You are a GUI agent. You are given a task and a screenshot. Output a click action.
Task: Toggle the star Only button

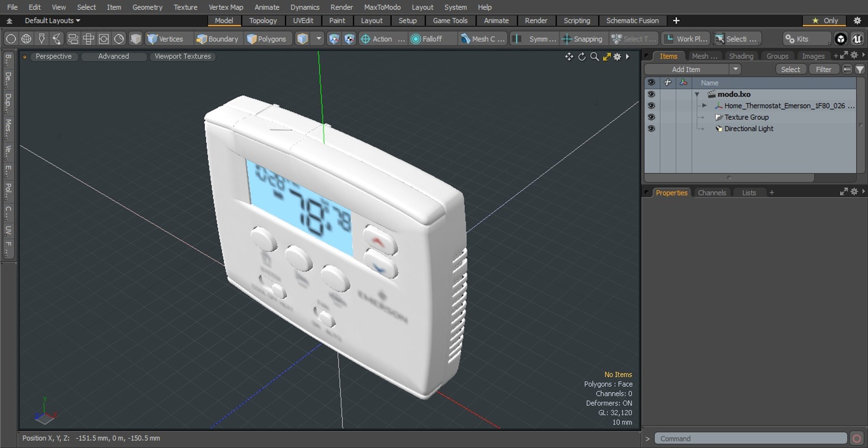pos(825,21)
